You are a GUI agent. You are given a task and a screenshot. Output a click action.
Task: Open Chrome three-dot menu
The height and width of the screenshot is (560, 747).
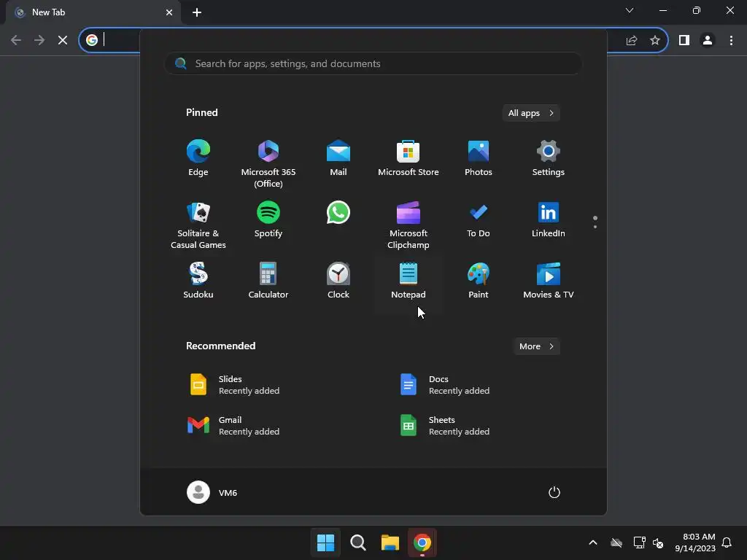pos(731,40)
